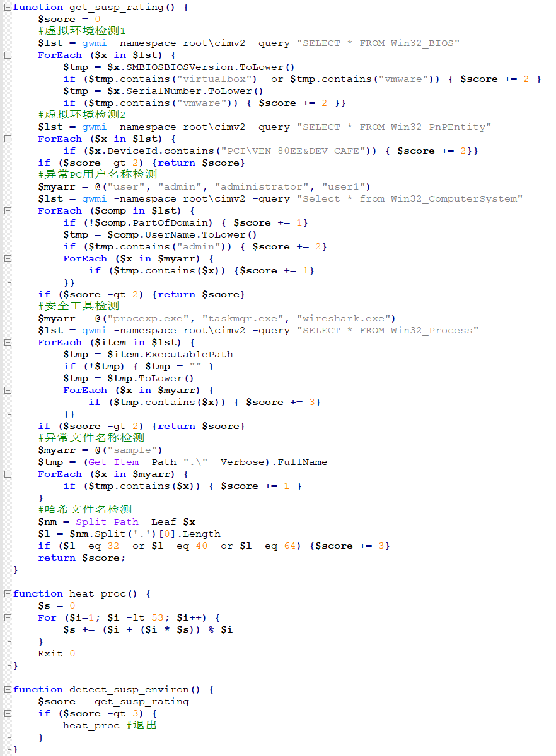Click the heat_proc call inside detect_susp_environ

(91, 725)
